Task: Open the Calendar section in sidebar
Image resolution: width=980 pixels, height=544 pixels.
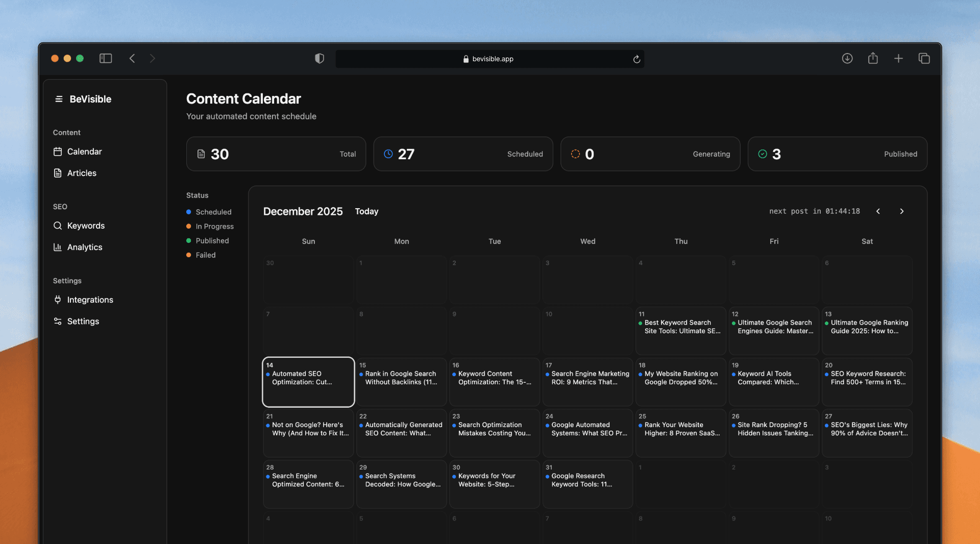Action: point(84,152)
